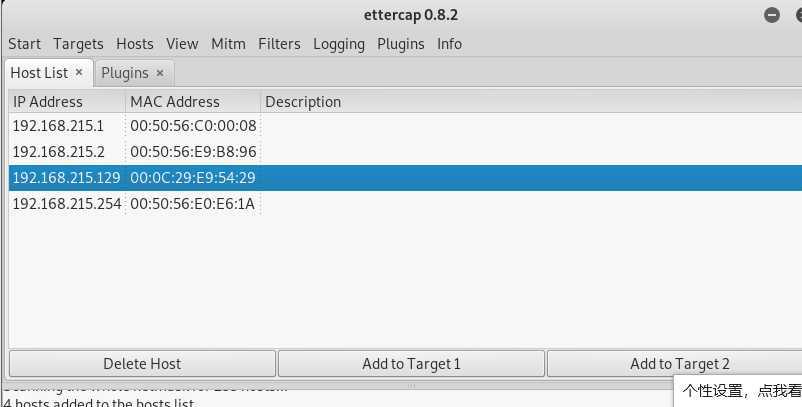Open the Info menu

tap(449, 44)
